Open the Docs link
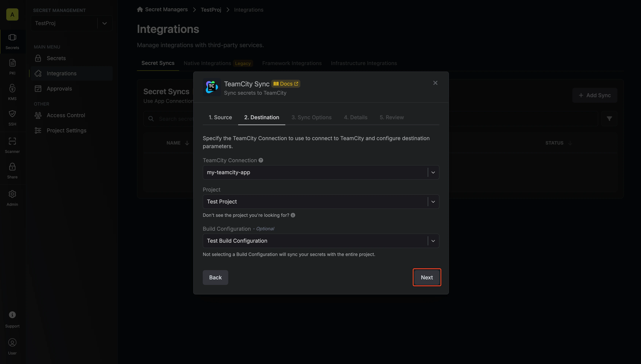Screen dimensions: 641x364 pos(286,84)
